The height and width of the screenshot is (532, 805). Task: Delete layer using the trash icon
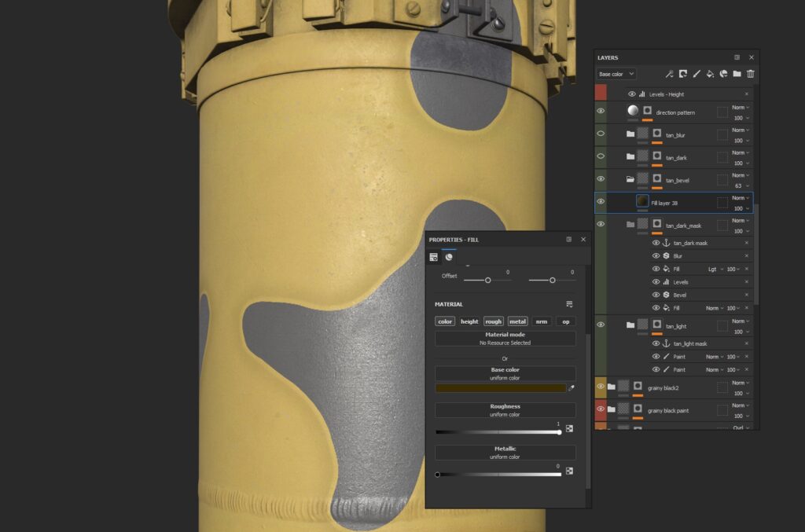(751, 74)
